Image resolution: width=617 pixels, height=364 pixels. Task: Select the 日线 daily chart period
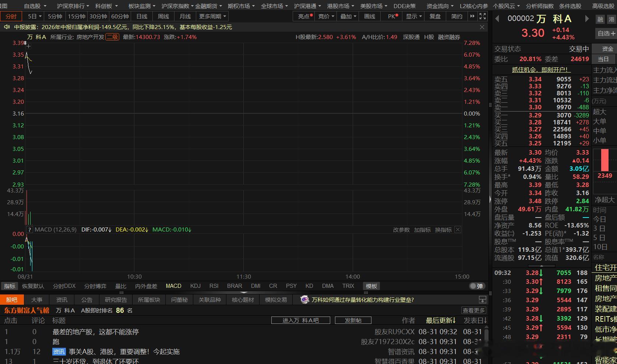[142, 16]
